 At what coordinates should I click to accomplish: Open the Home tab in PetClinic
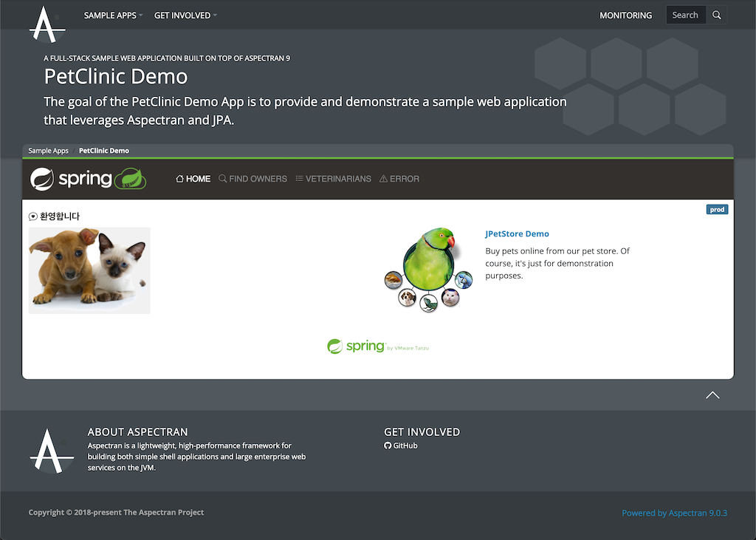click(x=193, y=179)
